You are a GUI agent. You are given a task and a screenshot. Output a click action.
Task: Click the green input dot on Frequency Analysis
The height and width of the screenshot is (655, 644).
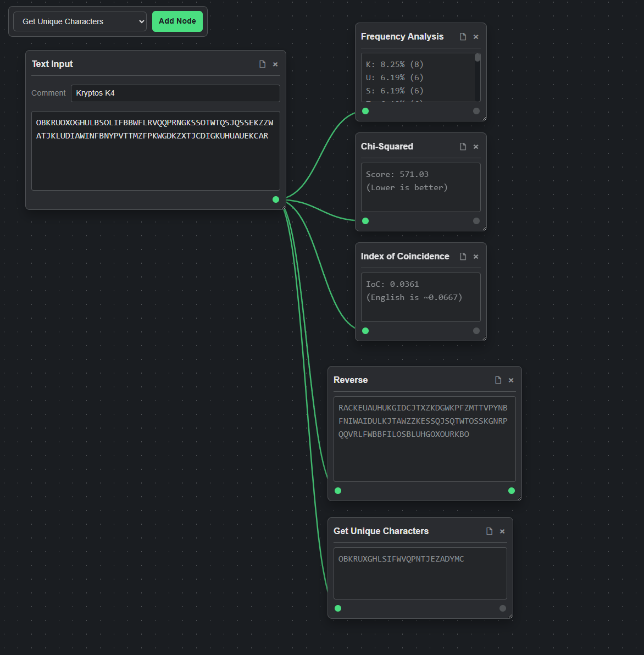[365, 111]
